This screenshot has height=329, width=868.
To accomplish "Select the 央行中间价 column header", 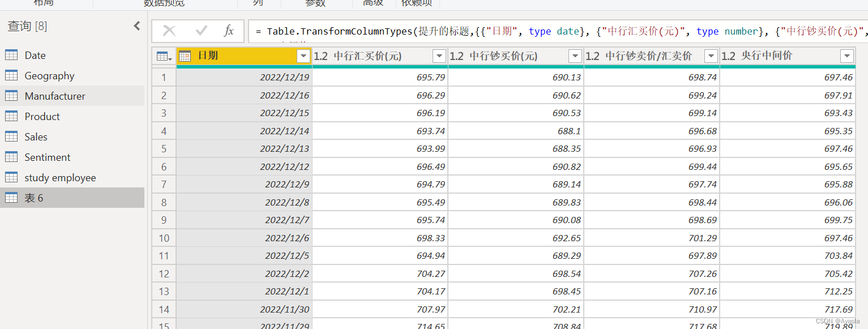I will point(788,56).
